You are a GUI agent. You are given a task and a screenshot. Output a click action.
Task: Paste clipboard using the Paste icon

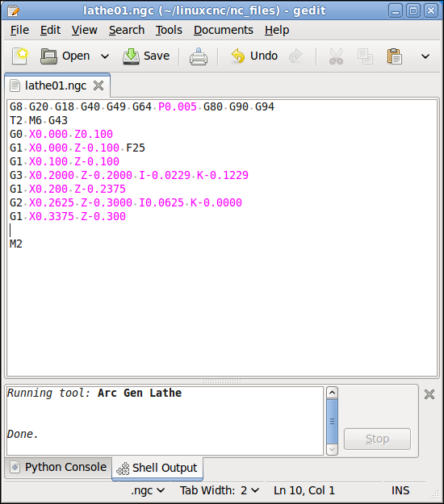click(x=395, y=56)
